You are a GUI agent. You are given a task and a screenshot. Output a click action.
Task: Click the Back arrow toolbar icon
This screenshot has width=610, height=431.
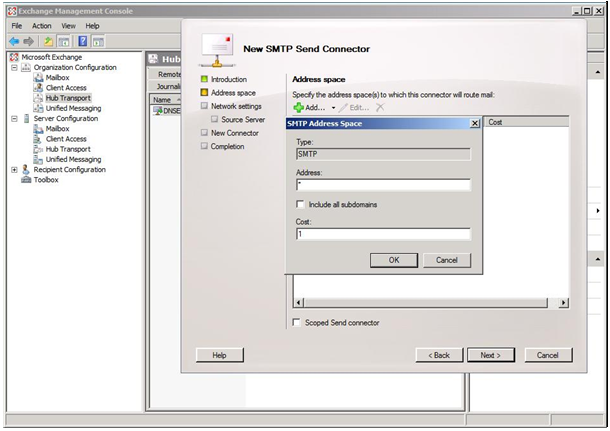coord(14,41)
